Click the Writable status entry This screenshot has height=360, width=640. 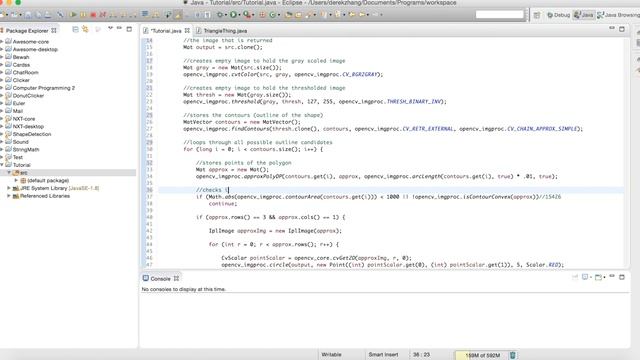(x=331, y=355)
